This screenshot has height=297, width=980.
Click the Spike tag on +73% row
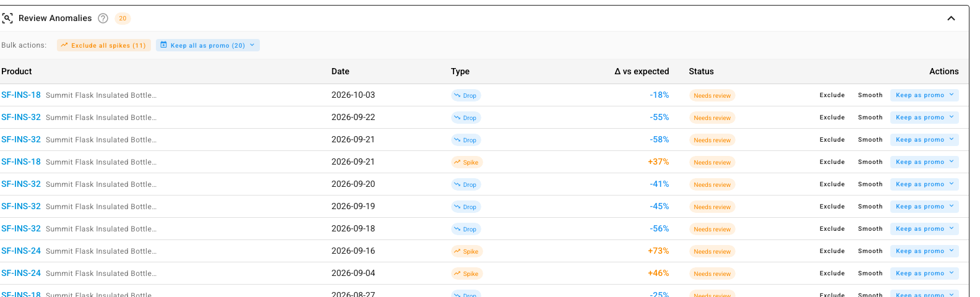pos(467,251)
